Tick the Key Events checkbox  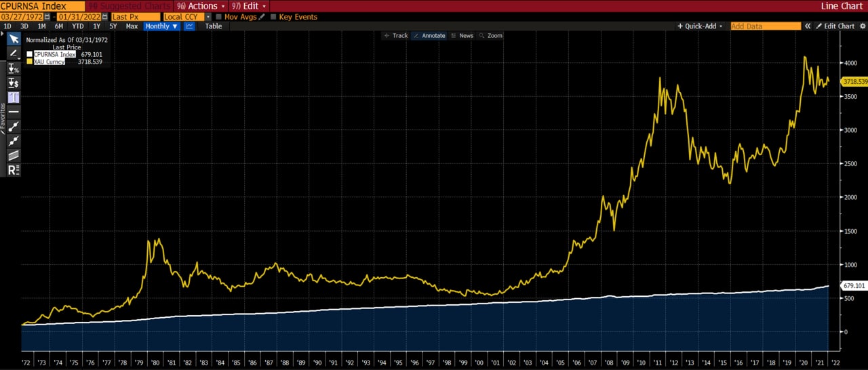point(273,17)
